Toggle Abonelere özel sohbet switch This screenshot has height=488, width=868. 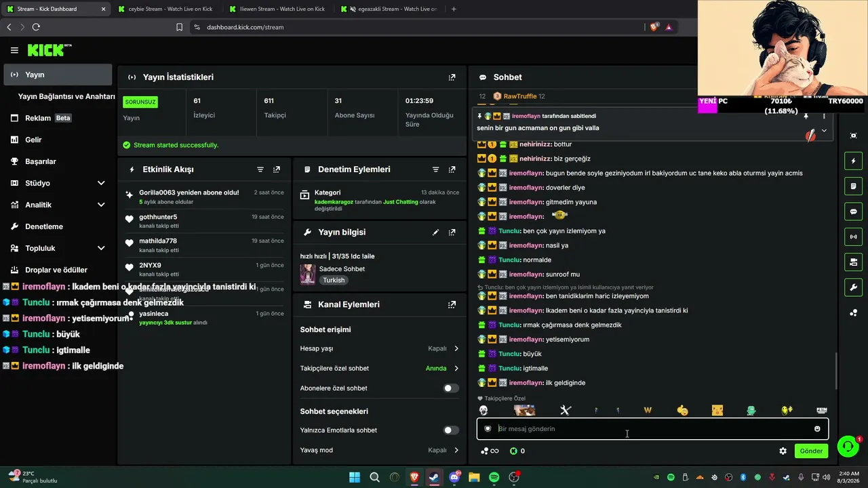pyautogui.click(x=451, y=388)
